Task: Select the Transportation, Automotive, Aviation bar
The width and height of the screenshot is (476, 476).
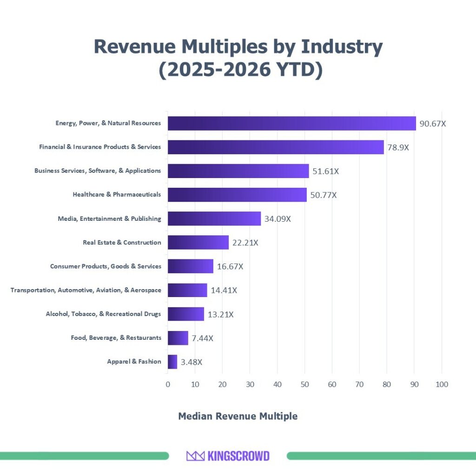Action: click(x=187, y=290)
